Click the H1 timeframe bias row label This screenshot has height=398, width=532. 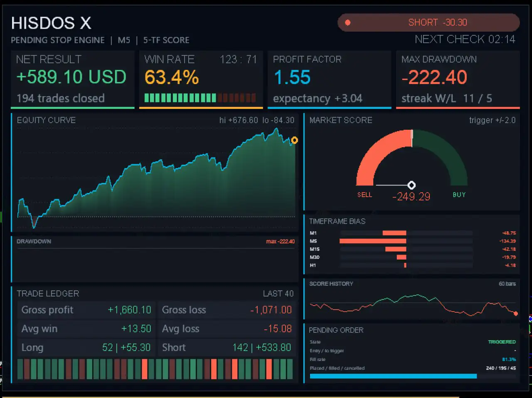coord(313,265)
